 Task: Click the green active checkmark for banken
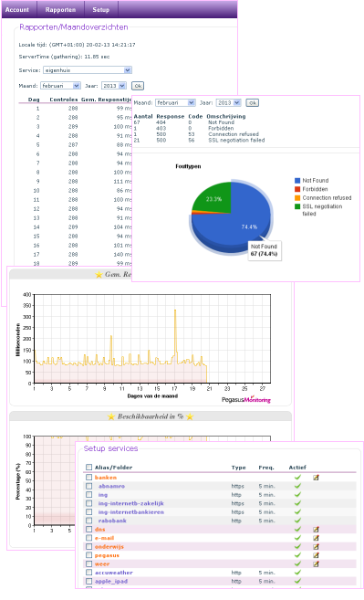(x=297, y=477)
